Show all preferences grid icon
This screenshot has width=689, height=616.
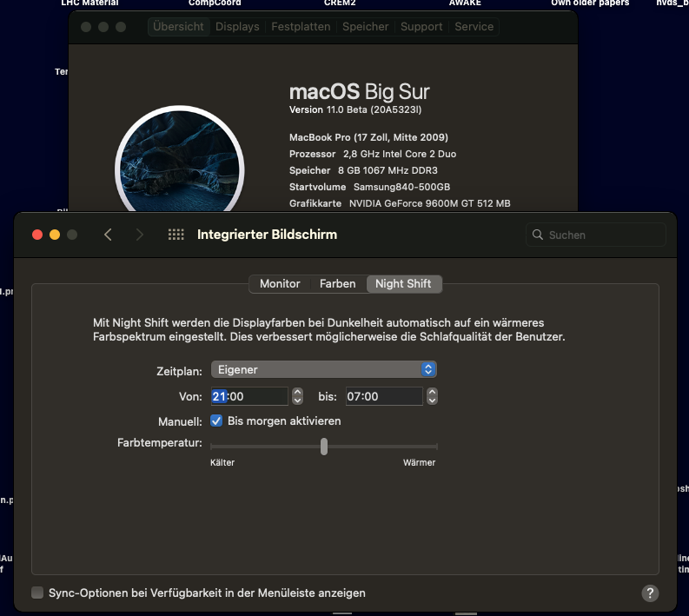pyautogui.click(x=176, y=235)
